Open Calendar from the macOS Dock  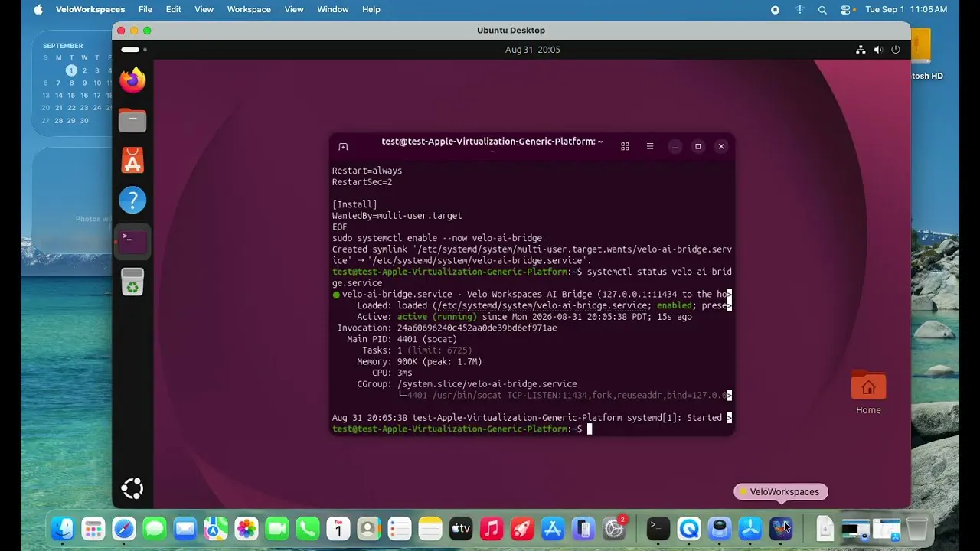[338, 528]
